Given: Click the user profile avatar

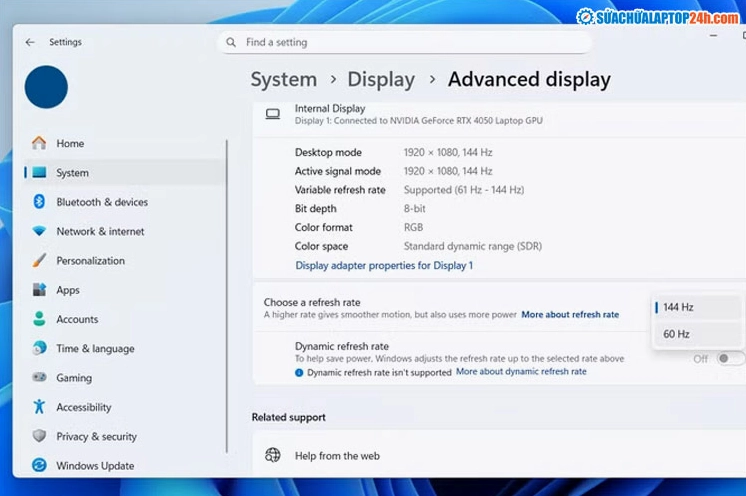Looking at the screenshot, I should (x=46, y=87).
